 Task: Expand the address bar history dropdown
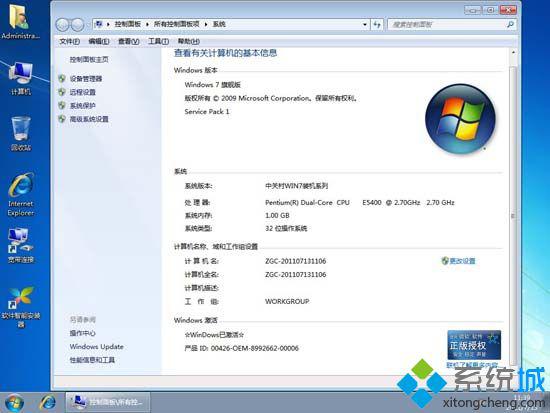coord(365,25)
